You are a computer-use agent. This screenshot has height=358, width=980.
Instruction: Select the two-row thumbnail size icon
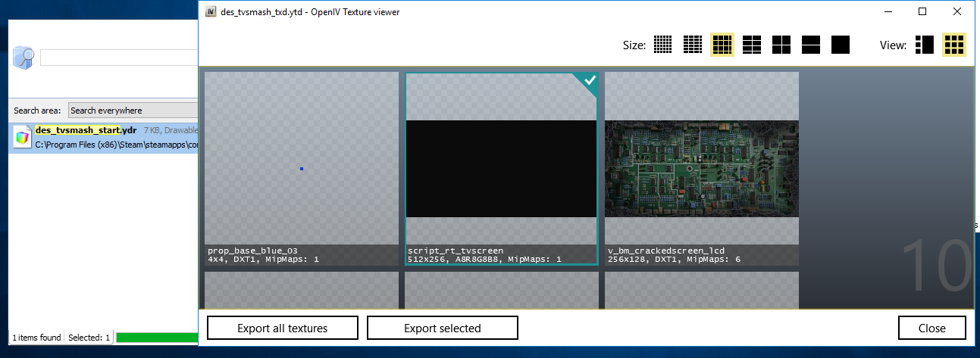point(811,45)
